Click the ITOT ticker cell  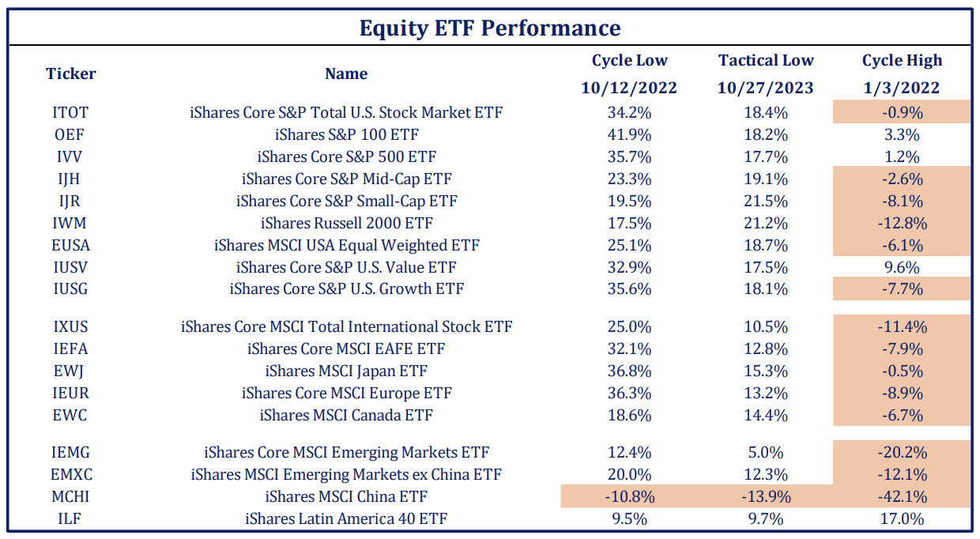tap(71, 112)
